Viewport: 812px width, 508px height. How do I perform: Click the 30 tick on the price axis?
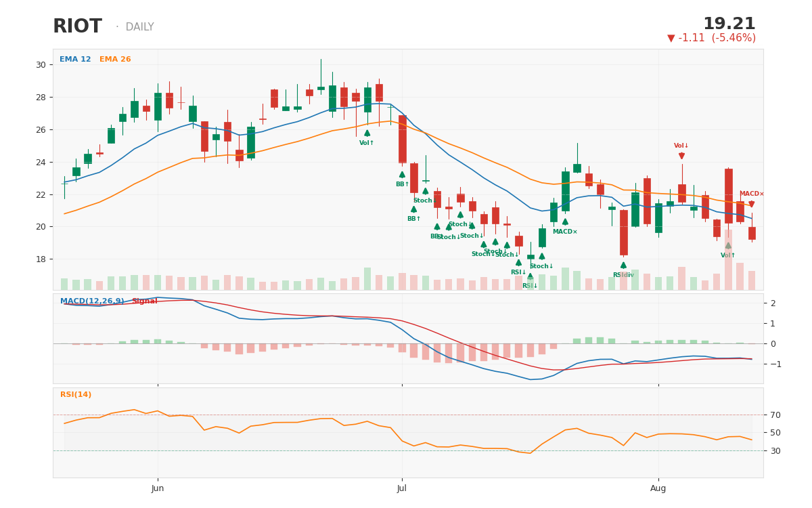(41, 65)
